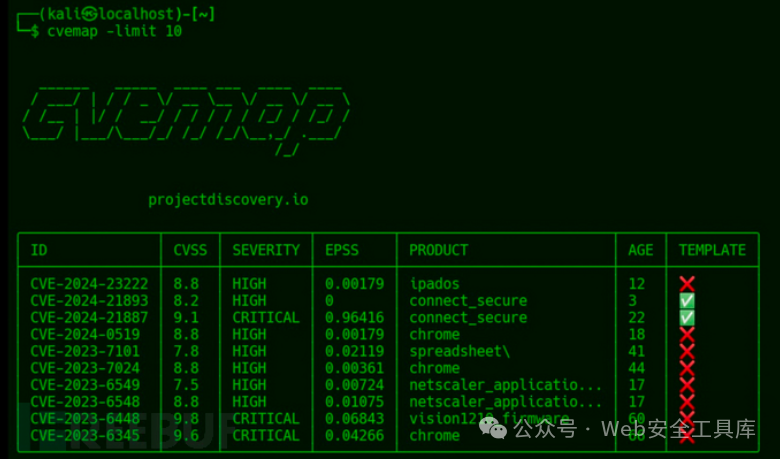Image resolution: width=780 pixels, height=459 pixels.
Task: Click the red cross for CVE-2023-6548
Action: 687,402
